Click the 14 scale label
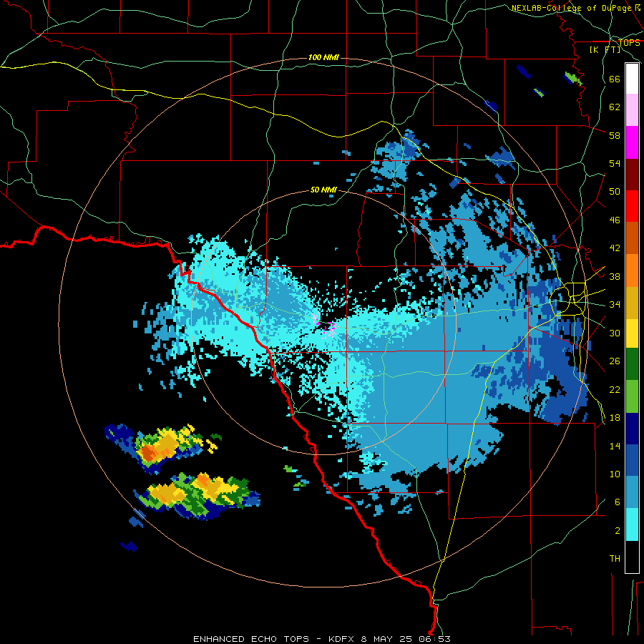This screenshot has height=644, width=644. 615,446
